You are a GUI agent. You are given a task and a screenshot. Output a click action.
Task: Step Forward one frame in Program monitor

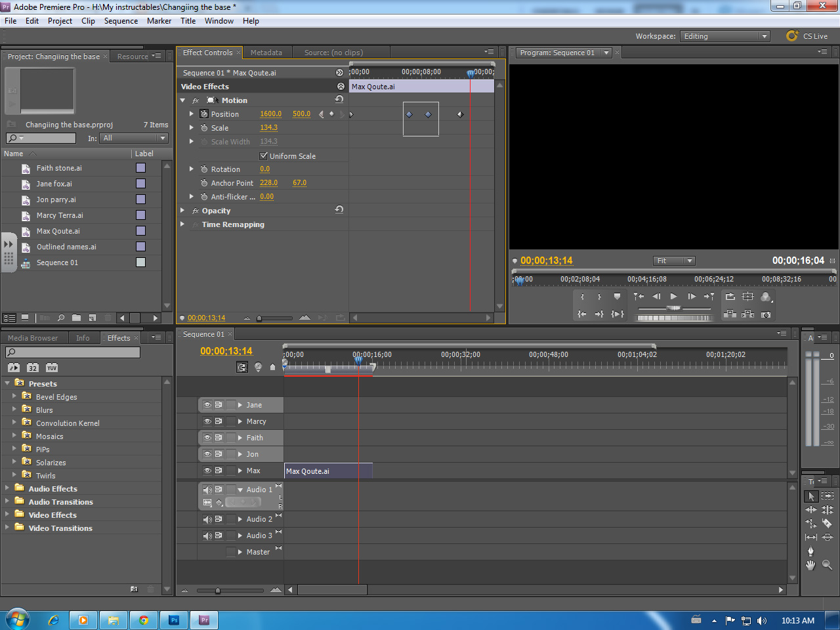[x=691, y=297]
